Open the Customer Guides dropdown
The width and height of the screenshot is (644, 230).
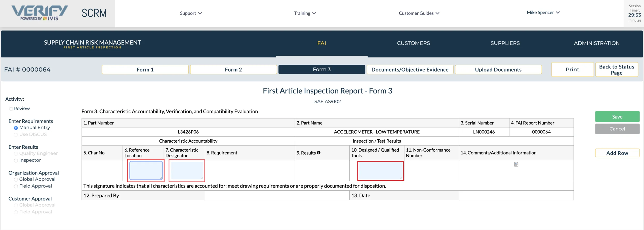tap(419, 13)
